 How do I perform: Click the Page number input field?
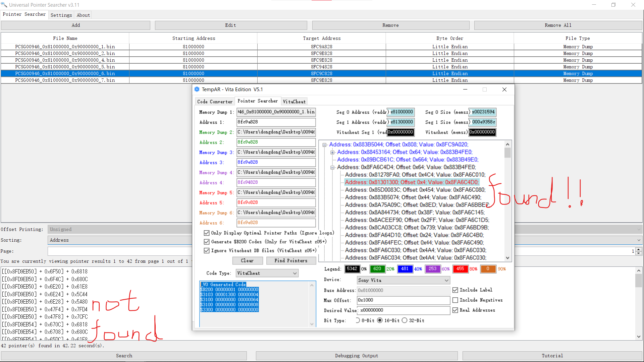[x=341, y=251]
